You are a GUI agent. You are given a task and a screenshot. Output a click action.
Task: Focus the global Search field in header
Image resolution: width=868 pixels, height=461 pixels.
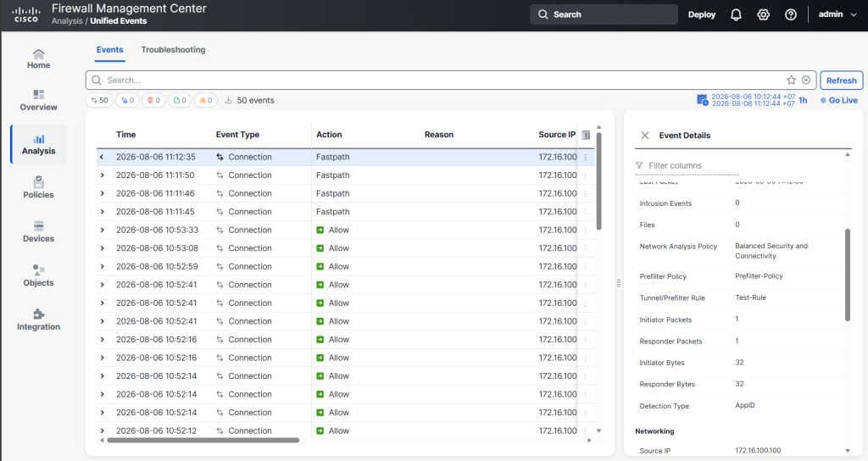pos(604,14)
